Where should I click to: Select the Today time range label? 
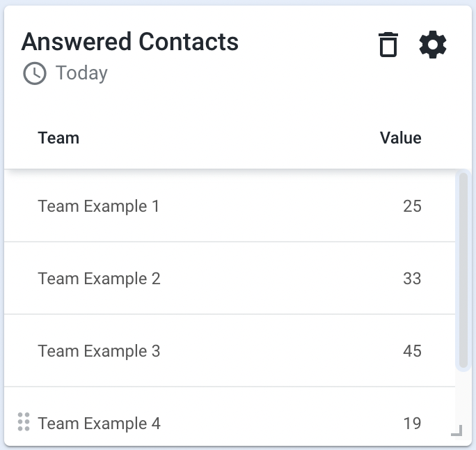tap(81, 73)
